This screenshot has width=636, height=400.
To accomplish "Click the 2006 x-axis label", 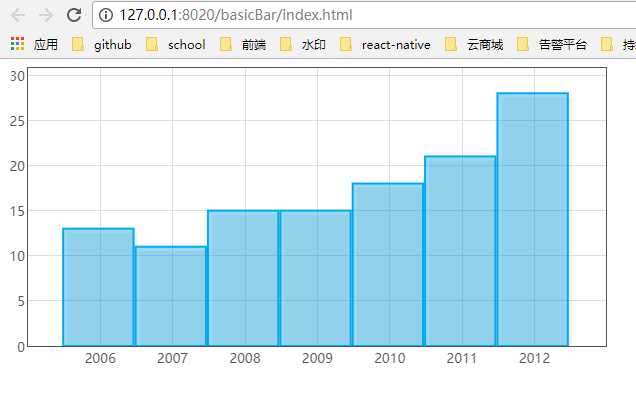I will tap(100, 358).
